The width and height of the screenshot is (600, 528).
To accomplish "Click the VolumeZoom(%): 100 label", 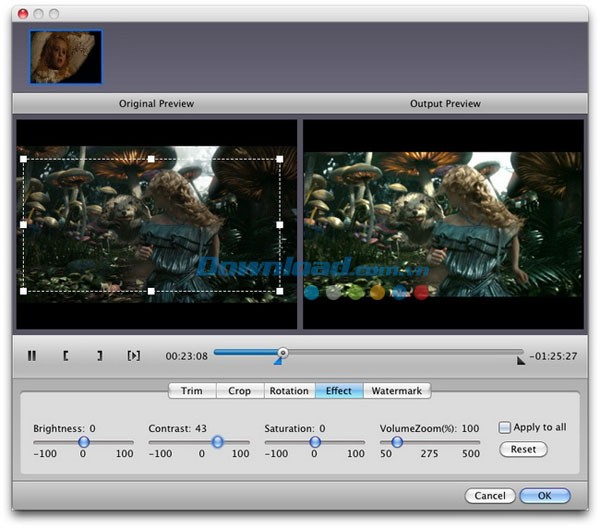I will pos(429,429).
